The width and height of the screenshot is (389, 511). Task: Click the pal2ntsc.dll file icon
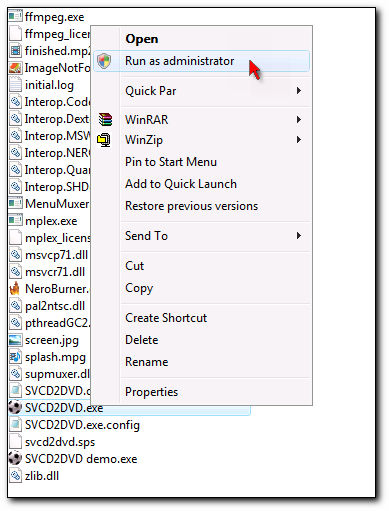click(x=15, y=306)
